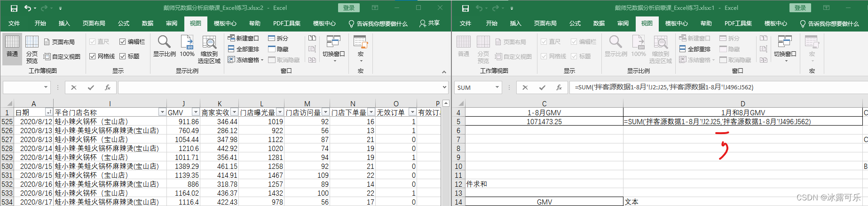Open Data (数据) tab in xlsx:1 window
Screen dimensions: 868x206
point(599,24)
